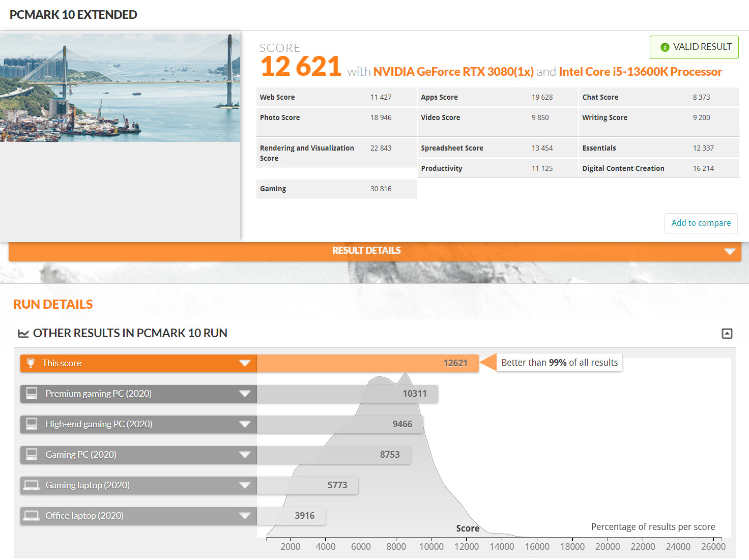Click the laptop icon for Gaming laptop (2020)
749x560 pixels.
(x=32, y=485)
